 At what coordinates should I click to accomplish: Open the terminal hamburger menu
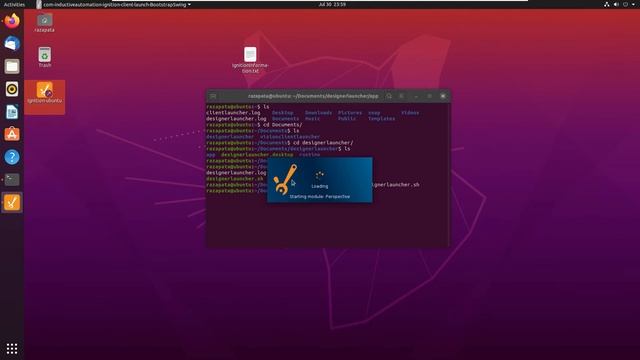tap(402, 96)
